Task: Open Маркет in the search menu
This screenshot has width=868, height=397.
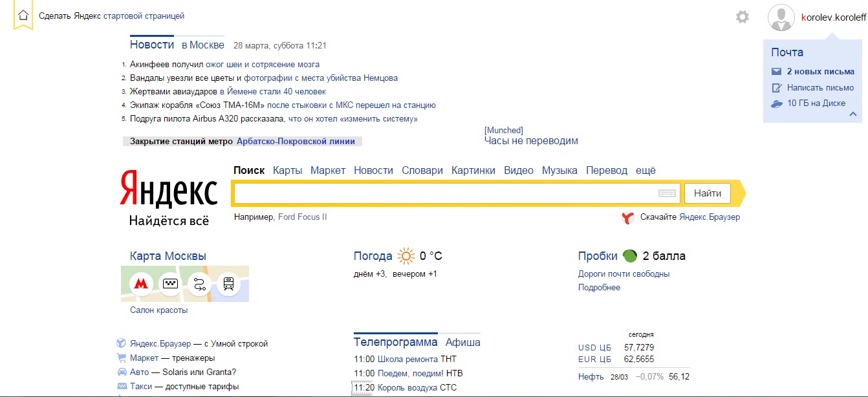Action: [328, 170]
